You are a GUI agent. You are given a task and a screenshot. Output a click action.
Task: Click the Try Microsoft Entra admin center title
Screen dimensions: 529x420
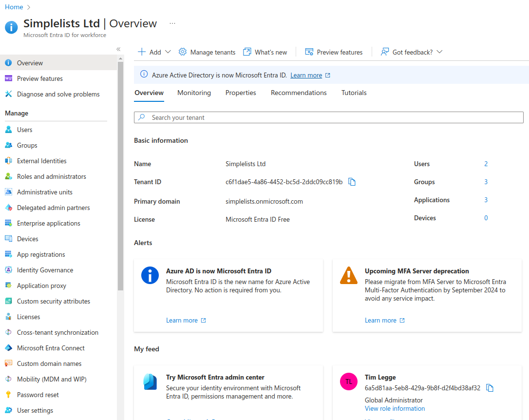pyautogui.click(x=215, y=377)
